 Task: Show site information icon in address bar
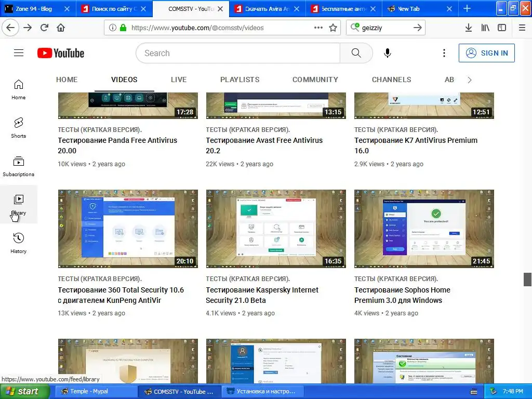(x=112, y=28)
